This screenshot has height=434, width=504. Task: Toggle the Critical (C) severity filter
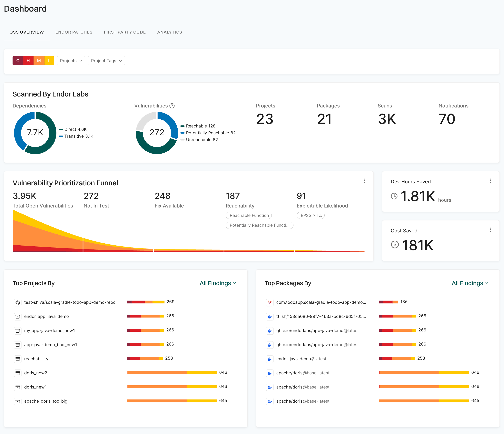[18, 61]
